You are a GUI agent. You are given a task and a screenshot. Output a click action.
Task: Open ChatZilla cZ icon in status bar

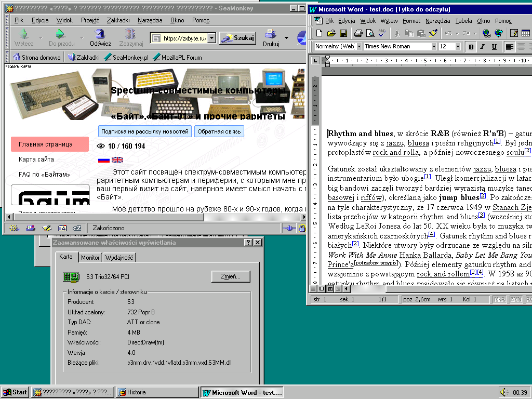(x=77, y=228)
